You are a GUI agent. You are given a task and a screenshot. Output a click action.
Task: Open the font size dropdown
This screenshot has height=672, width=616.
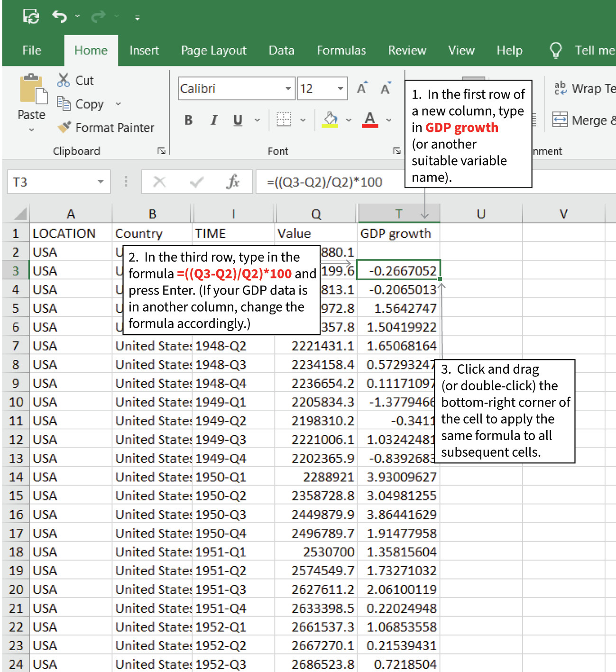coord(340,88)
